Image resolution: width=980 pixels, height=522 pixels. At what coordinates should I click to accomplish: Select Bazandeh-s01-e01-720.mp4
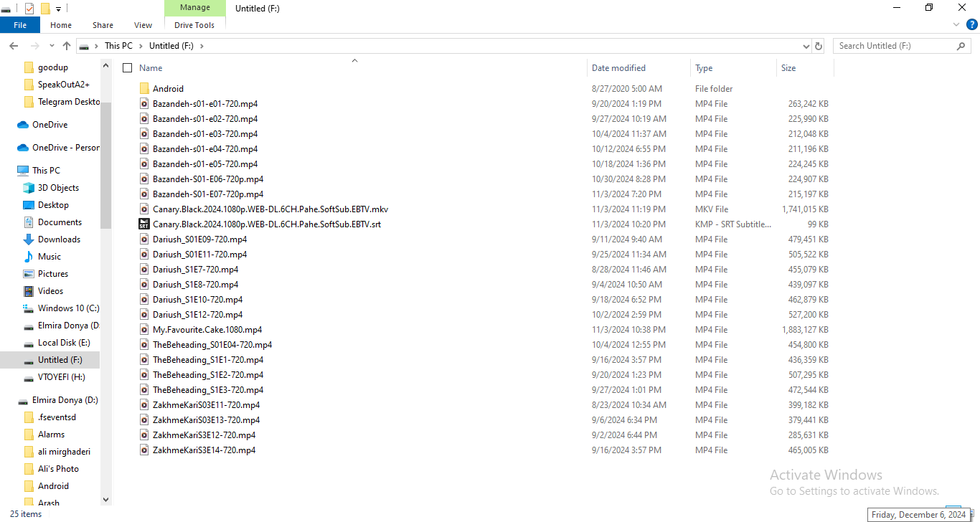point(205,104)
